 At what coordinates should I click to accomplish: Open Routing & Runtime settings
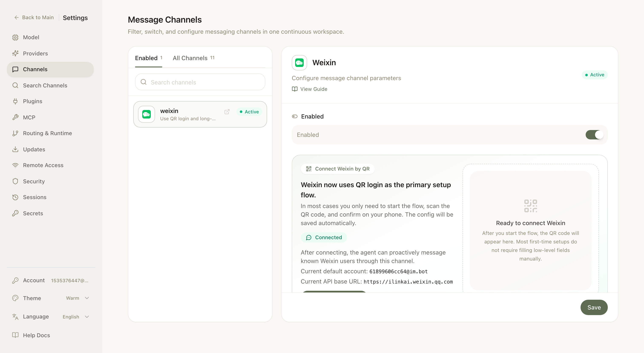tap(47, 133)
